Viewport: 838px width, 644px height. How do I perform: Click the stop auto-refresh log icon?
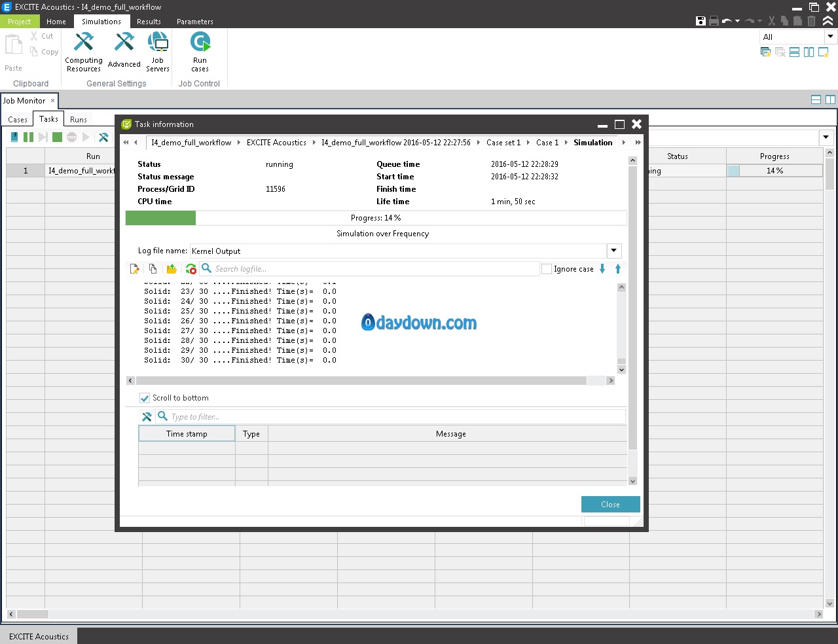(191, 269)
